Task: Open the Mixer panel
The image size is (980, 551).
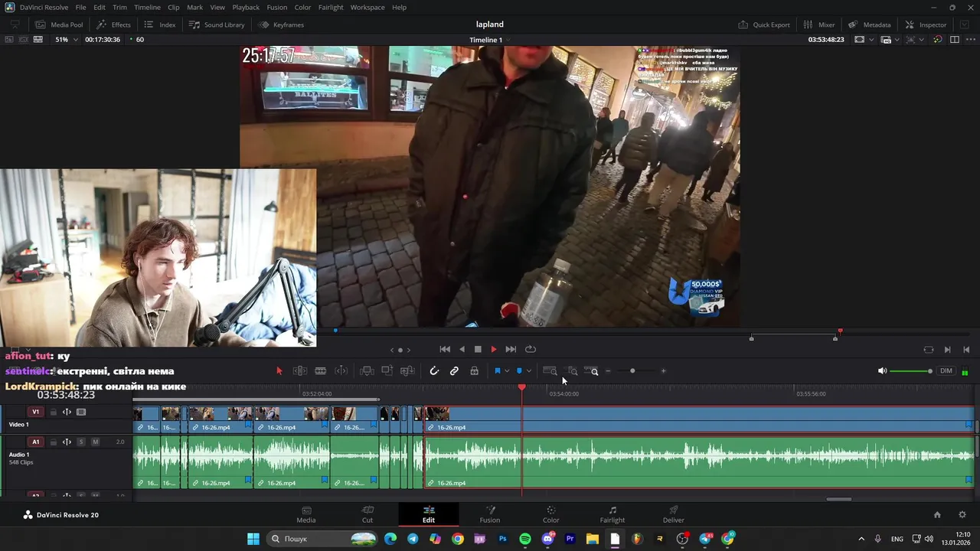Action: point(818,24)
